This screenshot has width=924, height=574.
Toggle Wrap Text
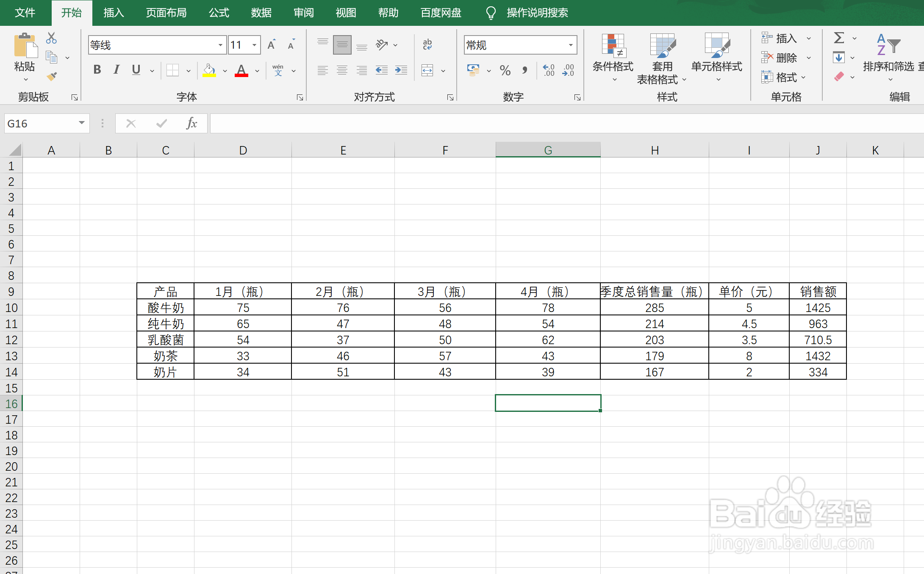[427, 44]
